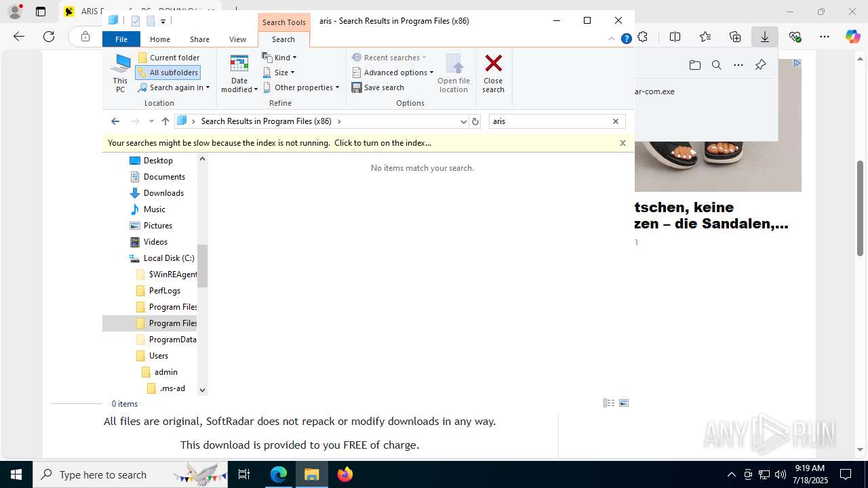Click taskbar Type here to search box
Viewport: 868px width, 488px height.
(130, 474)
